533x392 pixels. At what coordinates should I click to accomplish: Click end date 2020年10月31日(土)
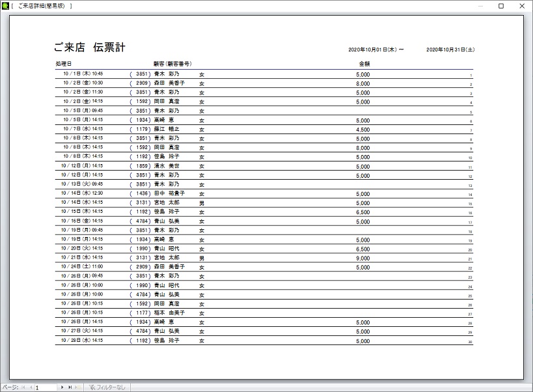450,49
